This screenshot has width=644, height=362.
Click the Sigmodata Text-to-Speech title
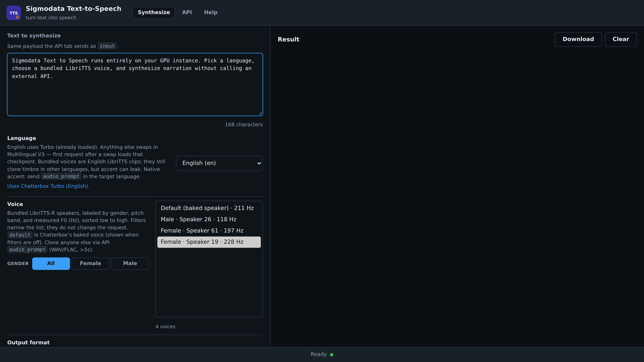(x=73, y=9)
